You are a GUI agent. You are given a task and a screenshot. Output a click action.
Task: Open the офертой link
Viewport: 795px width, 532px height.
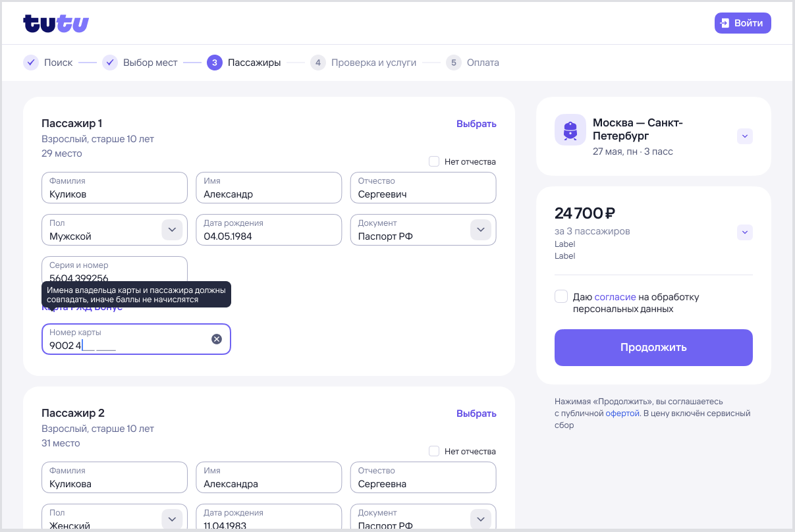pos(622,413)
